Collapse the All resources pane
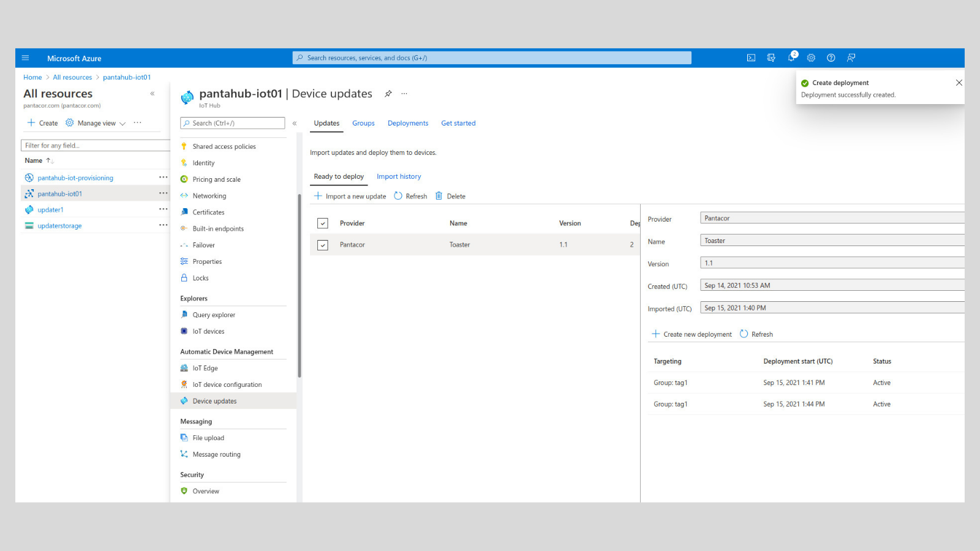 pos(152,94)
